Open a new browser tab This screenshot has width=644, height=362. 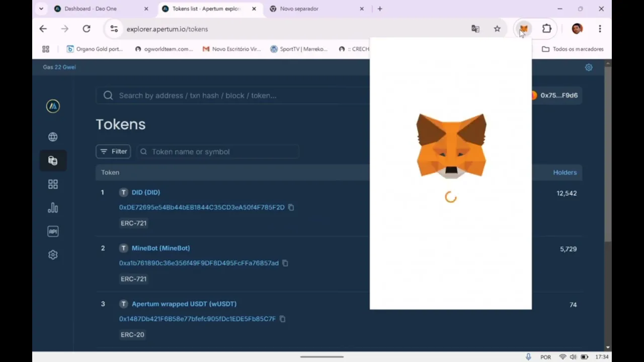tap(380, 9)
